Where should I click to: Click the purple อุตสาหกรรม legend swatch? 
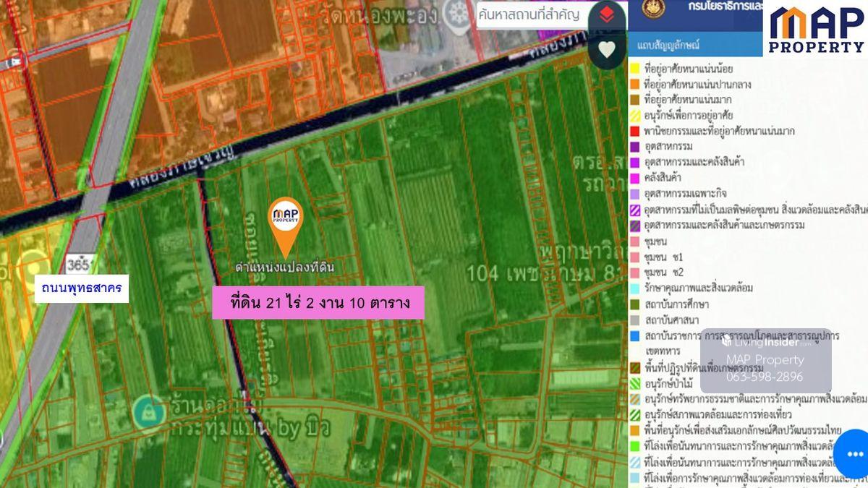tap(634, 147)
